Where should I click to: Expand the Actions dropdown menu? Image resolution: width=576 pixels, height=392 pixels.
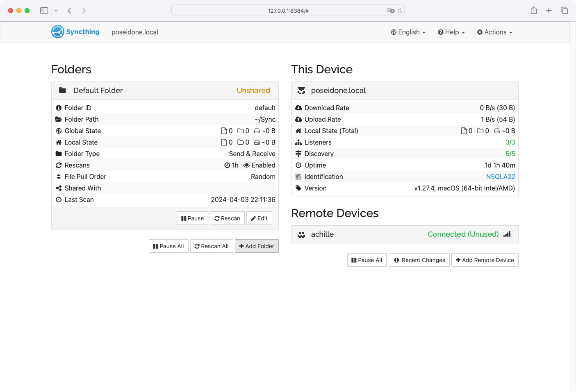[x=494, y=32]
